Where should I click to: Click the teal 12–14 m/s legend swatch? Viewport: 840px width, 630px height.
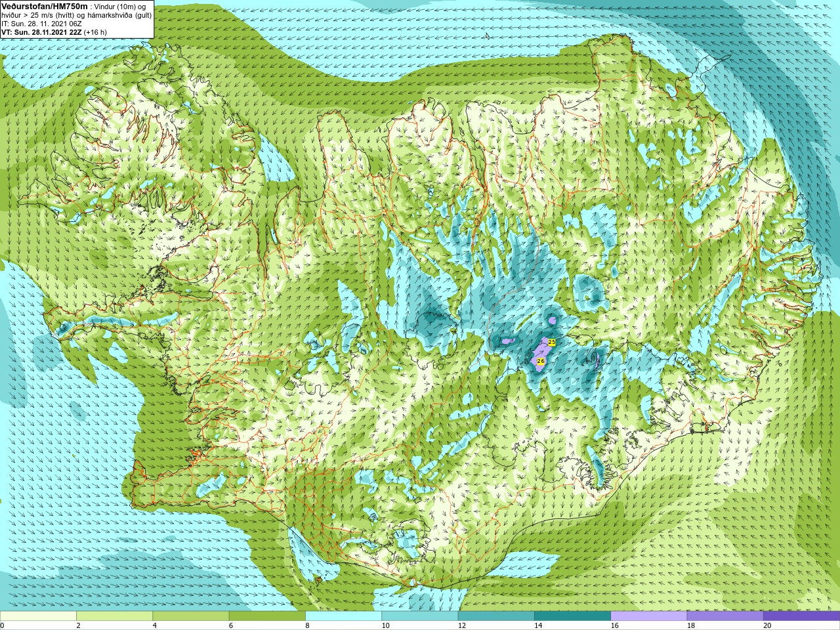click(496, 616)
